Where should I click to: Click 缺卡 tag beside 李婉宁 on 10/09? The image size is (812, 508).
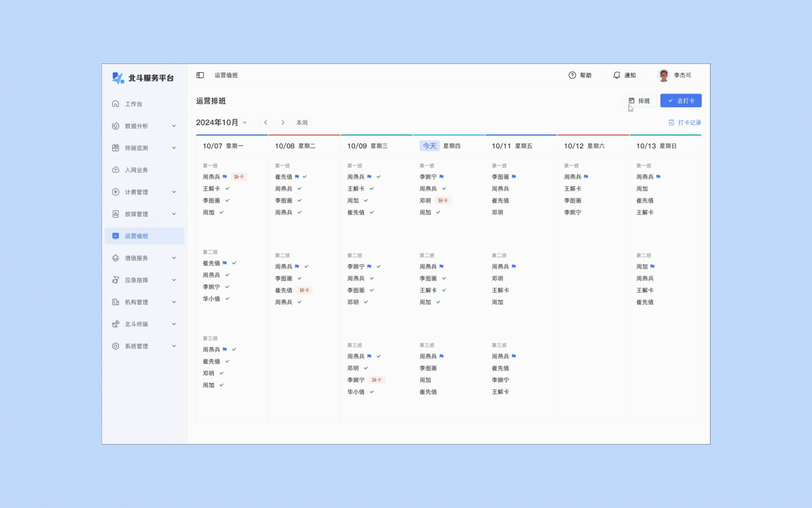pyautogui.click(x=377, y=380)
